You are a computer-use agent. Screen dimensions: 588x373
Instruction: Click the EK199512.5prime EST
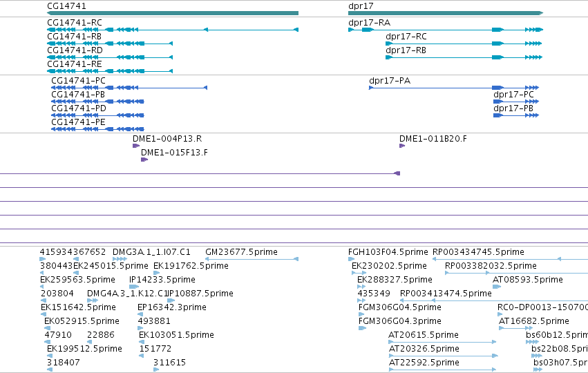(x=50, y=356)
